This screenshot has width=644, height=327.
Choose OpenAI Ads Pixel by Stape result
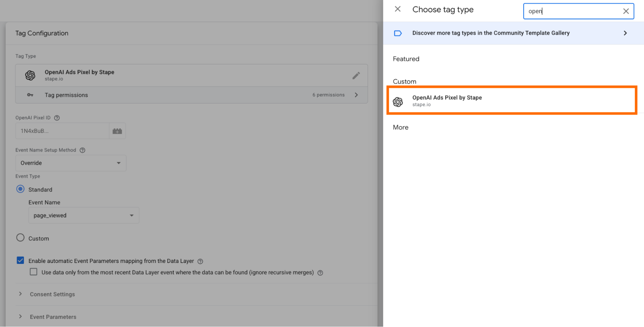(x=512, y=100)
